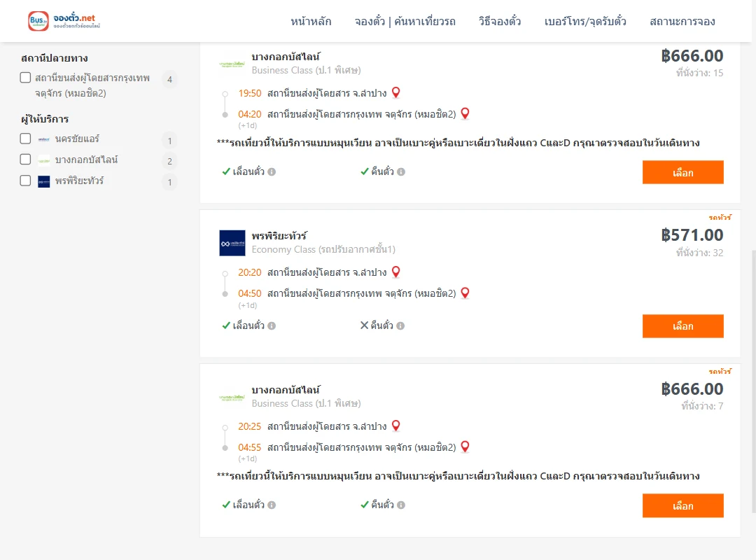Click the 04:55 arrival time
Image resolution: width=756 pixels, height=560 pixels.
click(250, 447)
